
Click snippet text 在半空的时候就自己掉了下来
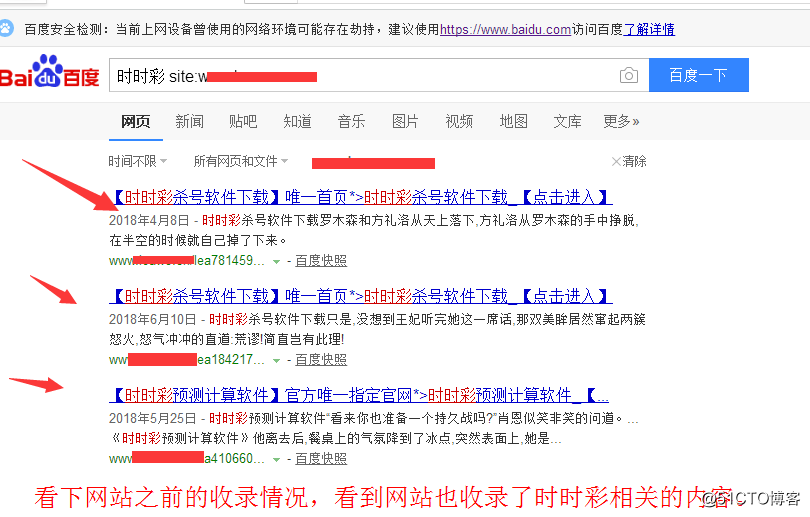click(x=194, y=240)
